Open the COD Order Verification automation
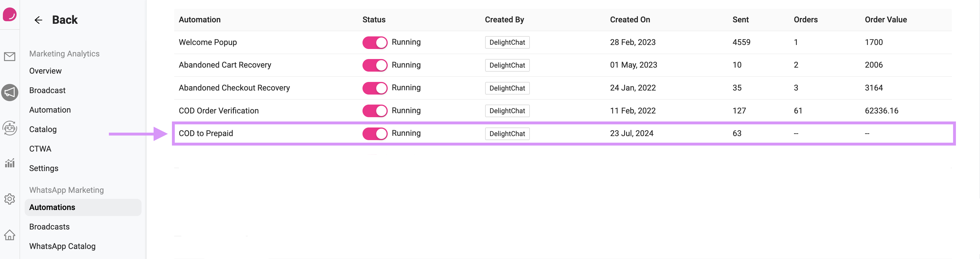This screenshot has height=259, width=980. pos(219,111)
